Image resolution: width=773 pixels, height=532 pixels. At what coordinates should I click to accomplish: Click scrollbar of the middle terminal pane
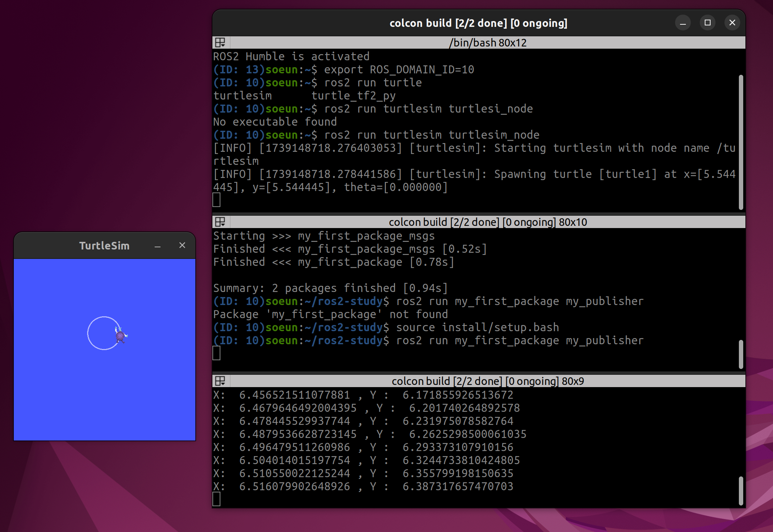[741, 354]
